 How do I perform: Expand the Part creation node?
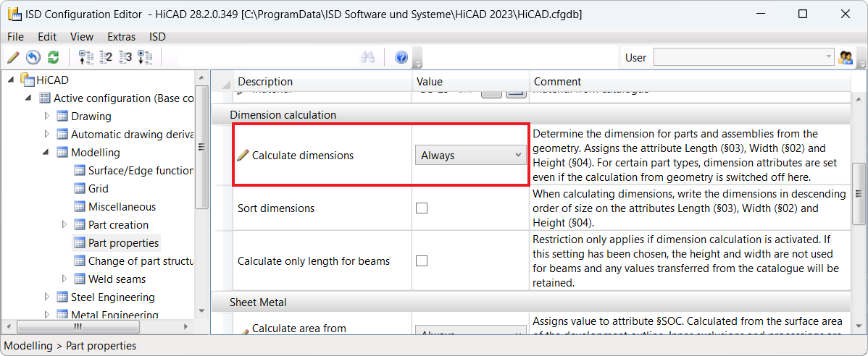(64, 224)
